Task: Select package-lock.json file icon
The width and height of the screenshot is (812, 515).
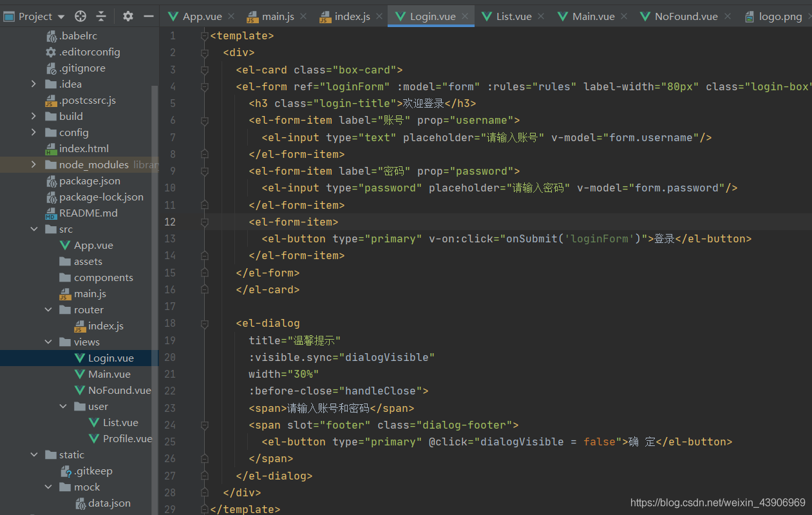Action: click(51, 197)
